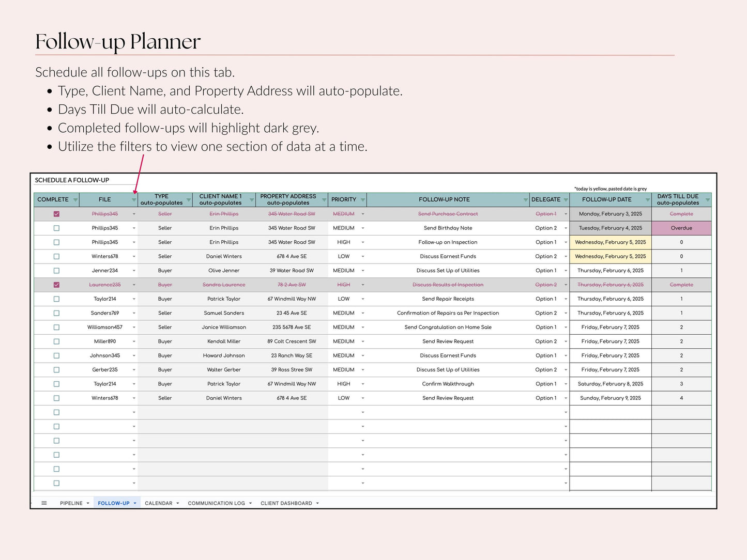Click the Samuel Sanders client name cell

(224, 313)
